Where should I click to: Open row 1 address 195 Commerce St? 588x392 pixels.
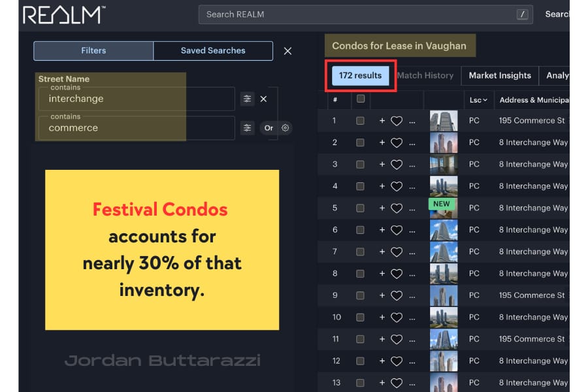[x=532, y=120]
